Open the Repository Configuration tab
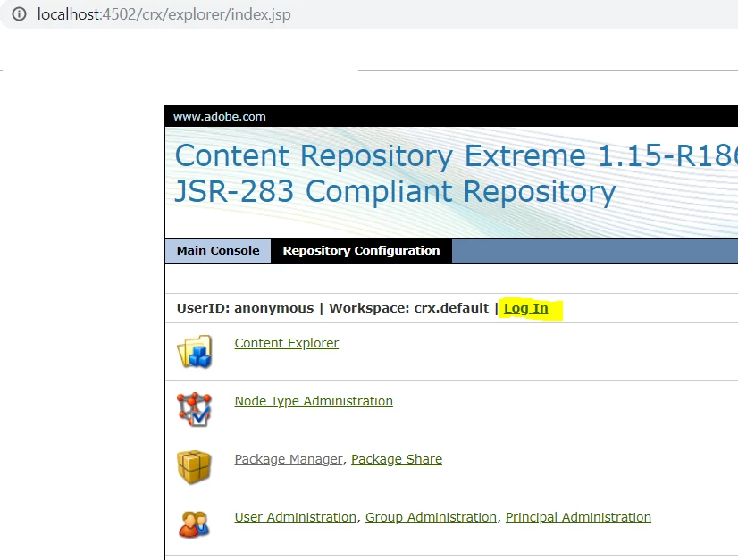 click(361, 251)
